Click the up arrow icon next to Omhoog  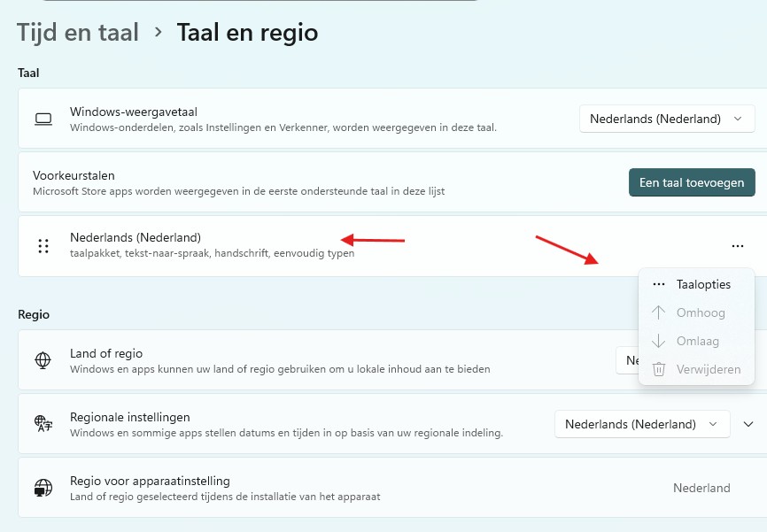[x=658, y=312]
